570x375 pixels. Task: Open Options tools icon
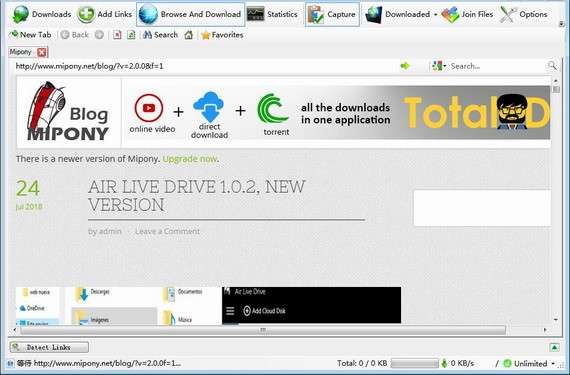[508, 15]
